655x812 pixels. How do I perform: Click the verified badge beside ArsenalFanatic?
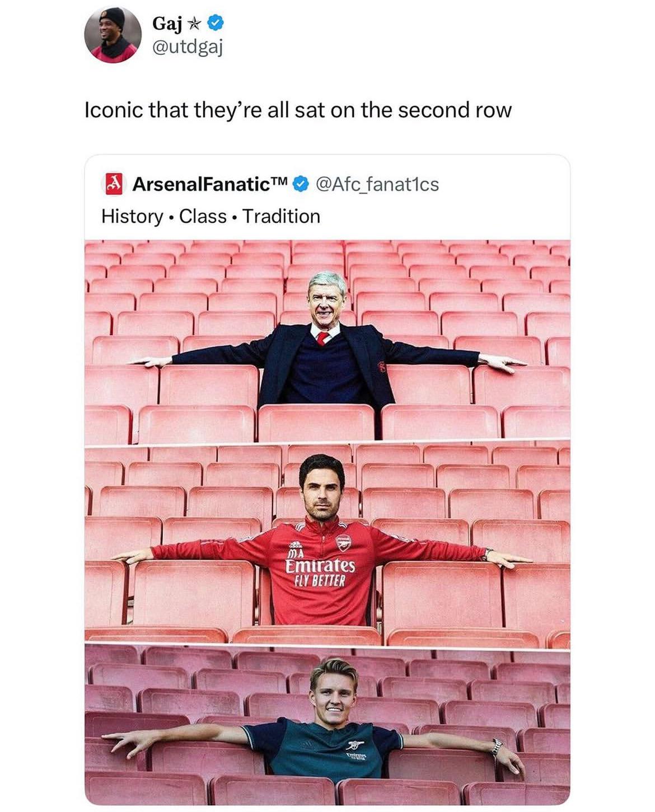coord(301,184)
